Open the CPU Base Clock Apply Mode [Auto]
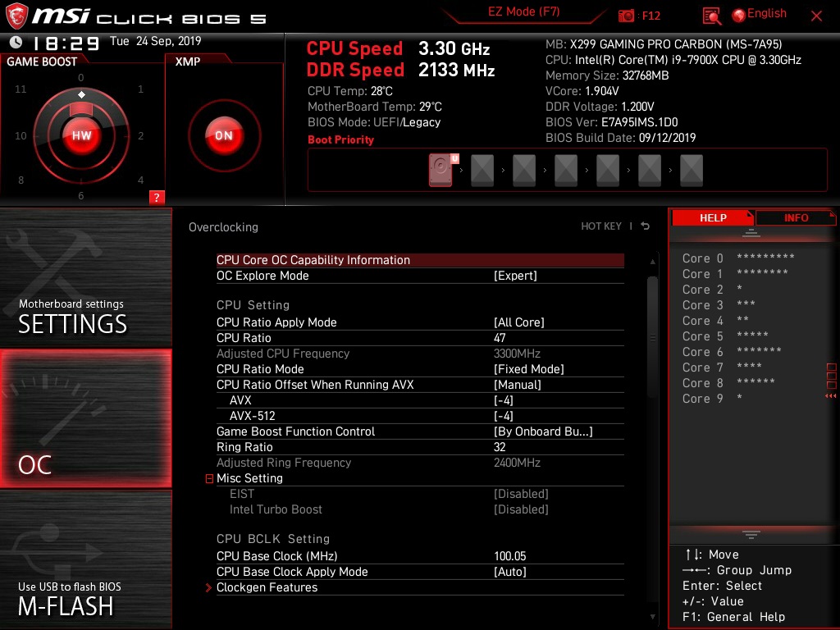Screen dimensions: 840x630 [420, 572]
